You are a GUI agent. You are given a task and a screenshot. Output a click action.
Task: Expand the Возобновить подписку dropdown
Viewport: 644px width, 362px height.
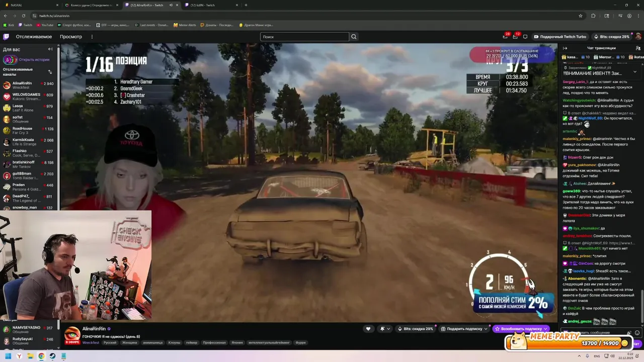point(546,329)
